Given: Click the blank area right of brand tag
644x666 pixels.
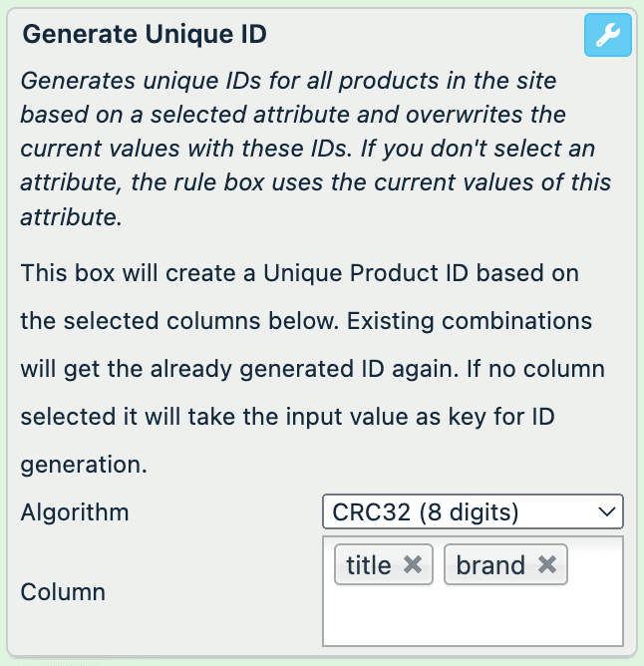Looking at the screenshot, I should [x=595, y=565].
